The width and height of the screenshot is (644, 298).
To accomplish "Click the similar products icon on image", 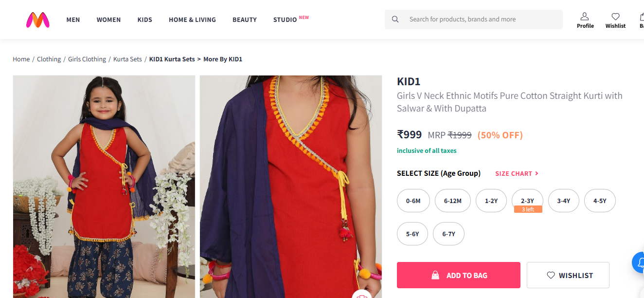I will point(361,295).
